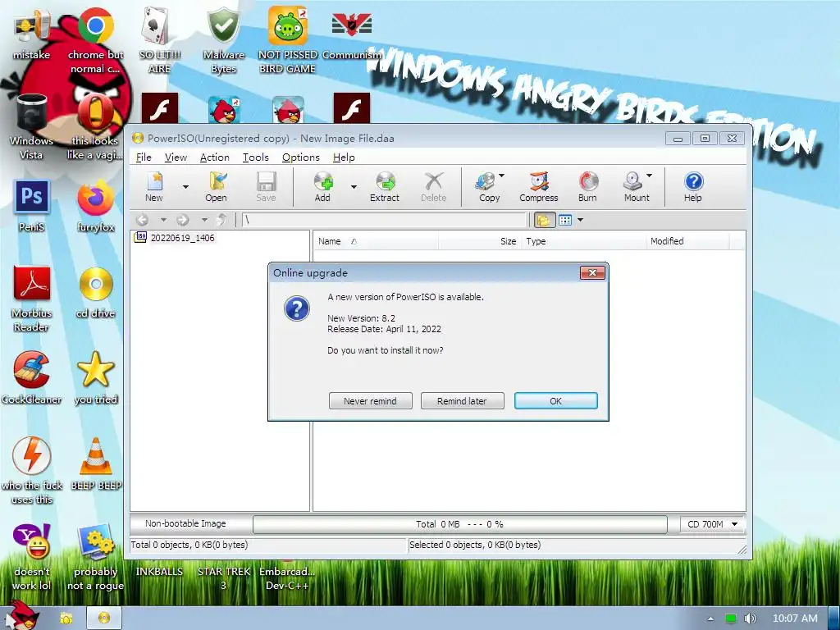This screenshot has width=840, height=630.
Task: Click the PowerISO taskbar button
Action: (104, 619)
